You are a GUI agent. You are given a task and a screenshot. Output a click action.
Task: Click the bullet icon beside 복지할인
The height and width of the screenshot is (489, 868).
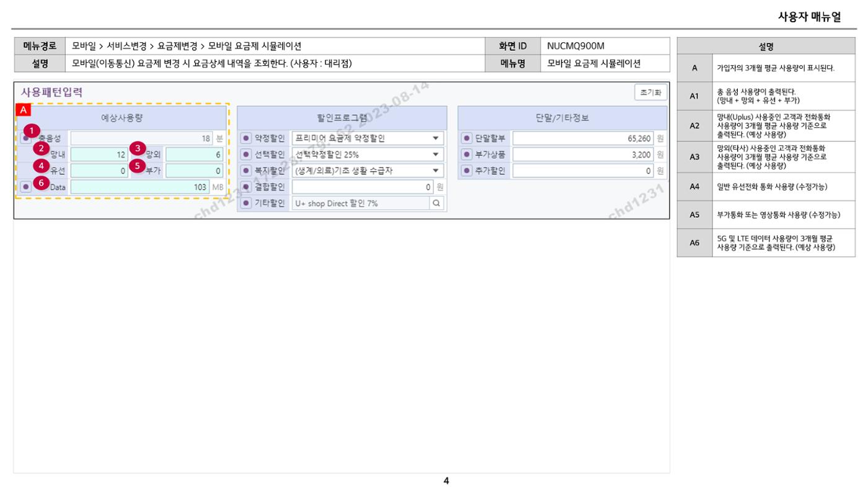coord(246,171)
